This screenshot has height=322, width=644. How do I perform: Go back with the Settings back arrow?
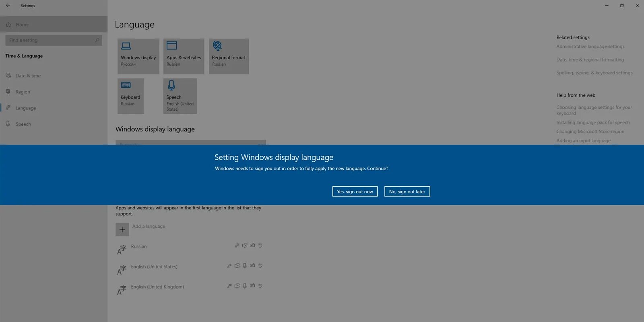8,5
